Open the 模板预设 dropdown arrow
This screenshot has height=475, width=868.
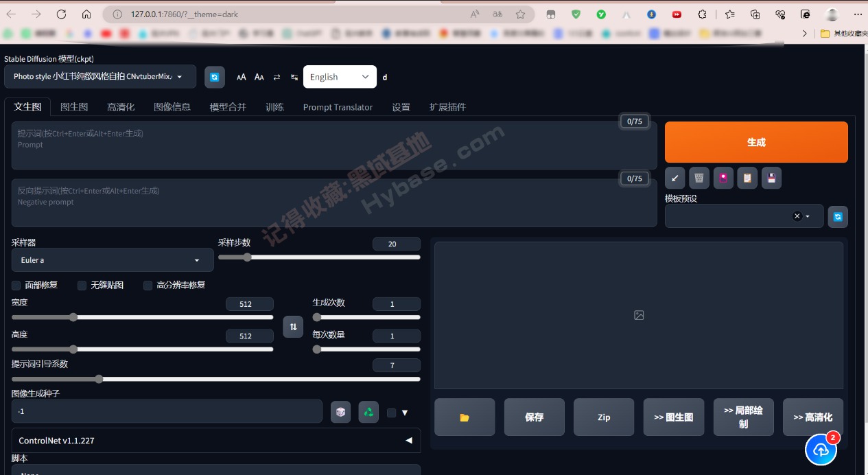pyautogui.click(x=808, y=216)
